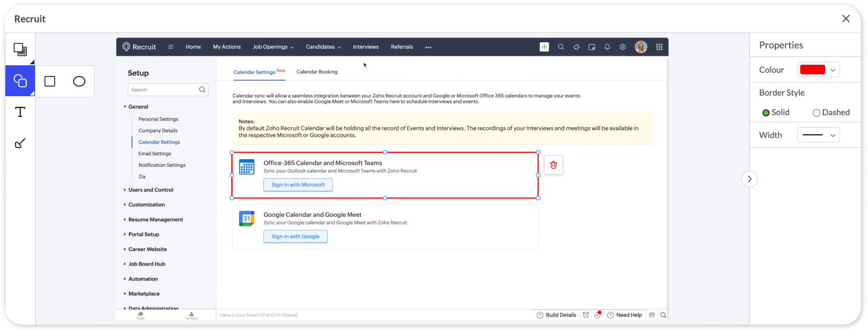
Task: Select the arrow pointer annotation tool
Action: pos(20,143)
